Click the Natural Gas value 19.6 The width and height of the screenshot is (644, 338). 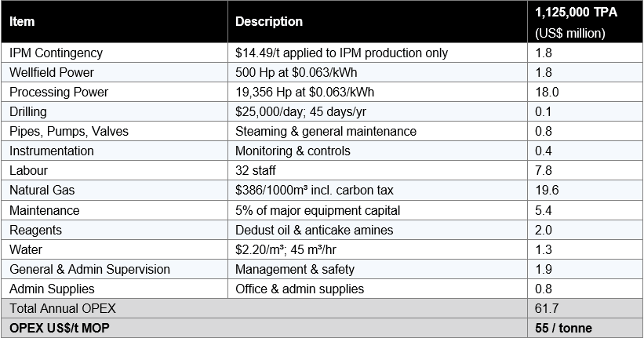[546, 191]
